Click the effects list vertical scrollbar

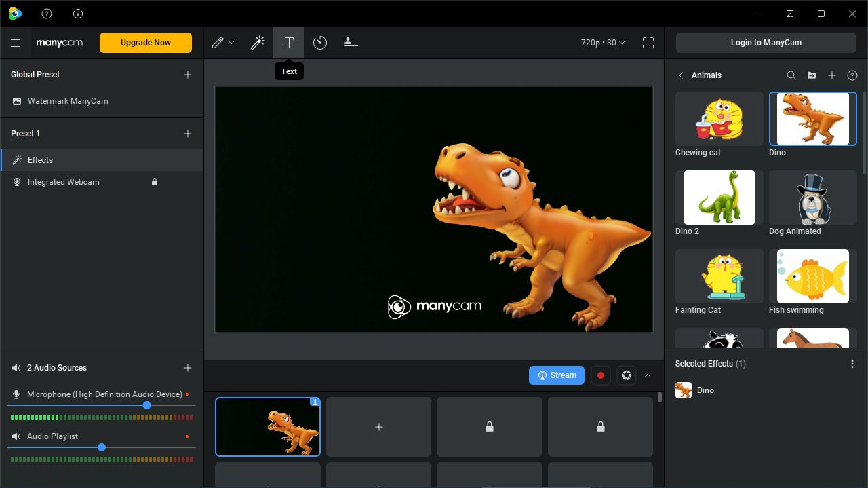tap(864, 132)
